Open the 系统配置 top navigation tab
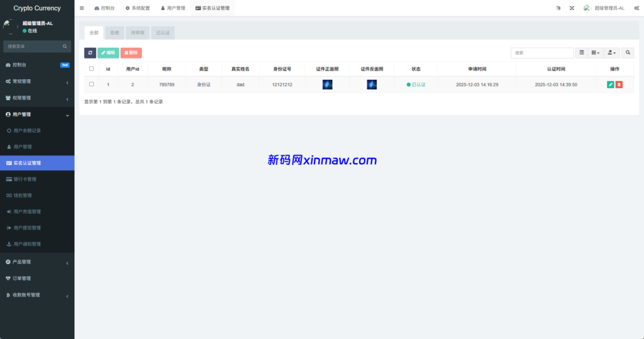Viewport: 644px width, 339px height. (138, 8)
